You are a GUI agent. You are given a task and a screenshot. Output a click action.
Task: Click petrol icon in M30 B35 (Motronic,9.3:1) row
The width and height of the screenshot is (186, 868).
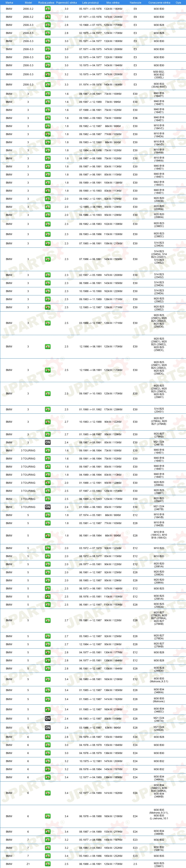click(48, 679)
